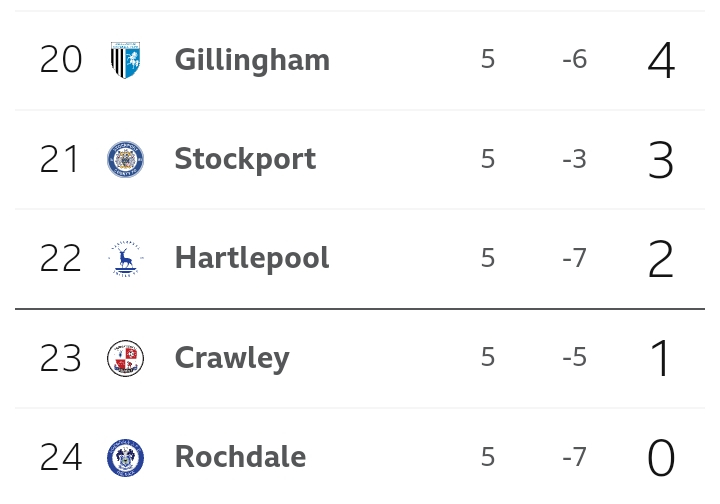Viewport: 720px width, 504px height.
Task: Open the Stockport team page
Action: click(245, 160)
